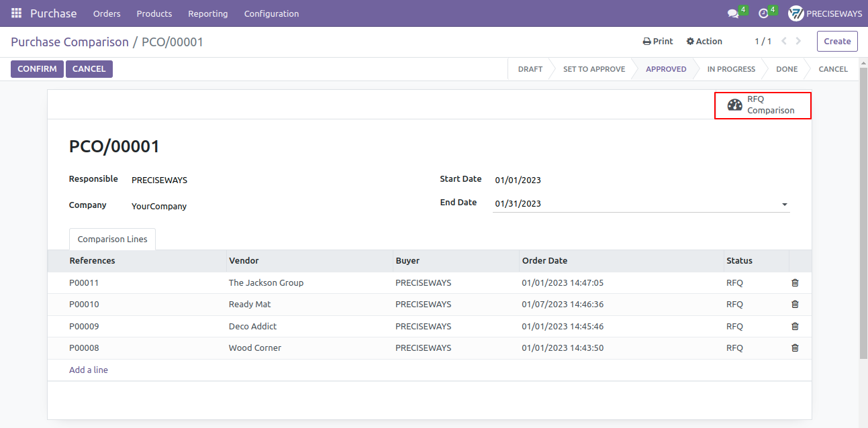
Task: Open the Action dropdown menu
Action: click(x=704, y=41)
